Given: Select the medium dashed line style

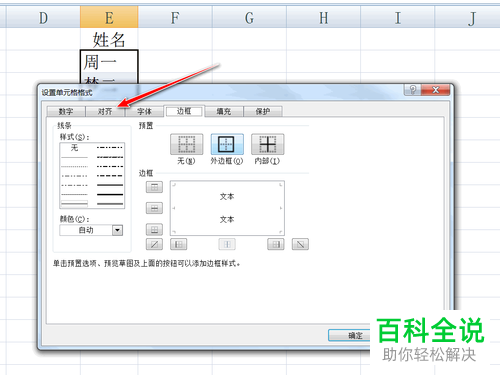Looking at the screenshot, I should [x=110, y=175].
